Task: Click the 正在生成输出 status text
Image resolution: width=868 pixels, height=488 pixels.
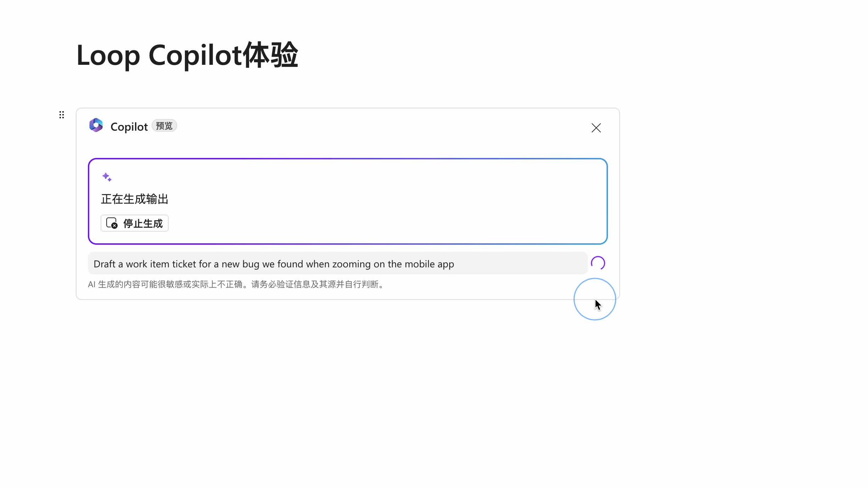Action: click(135, 199)
